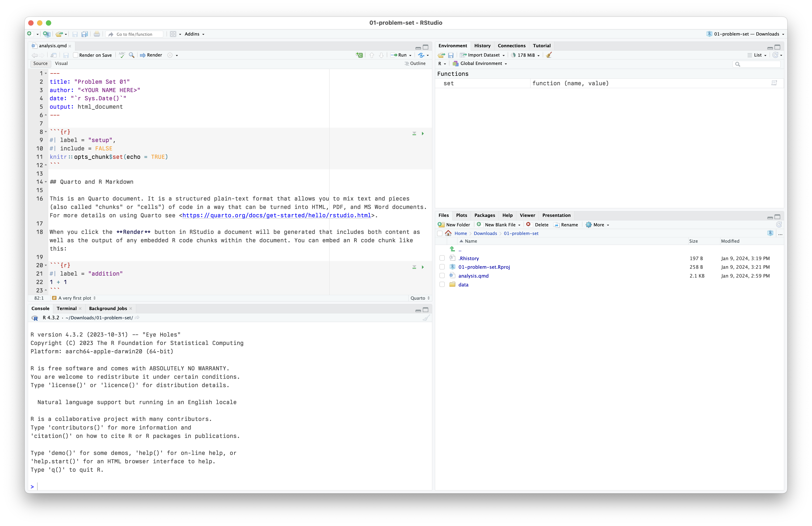Click the workspace panes grid icon

point(173,34)
